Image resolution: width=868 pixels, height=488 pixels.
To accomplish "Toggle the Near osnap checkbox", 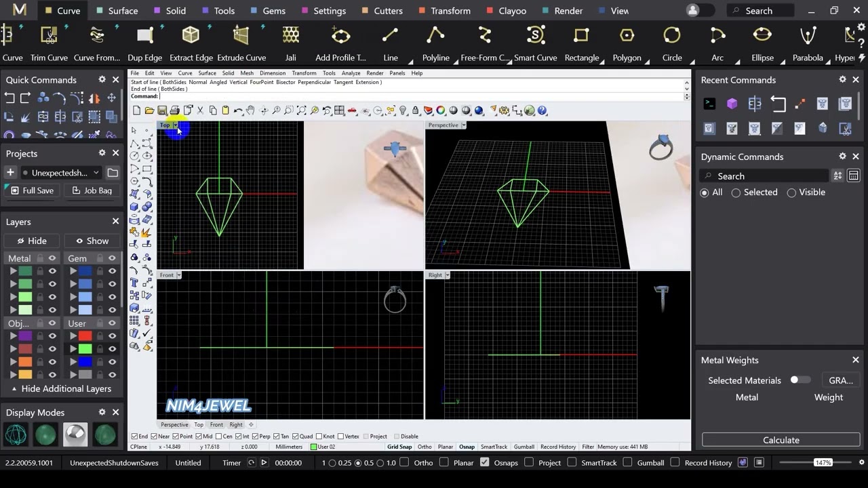I will click(153, 436).
